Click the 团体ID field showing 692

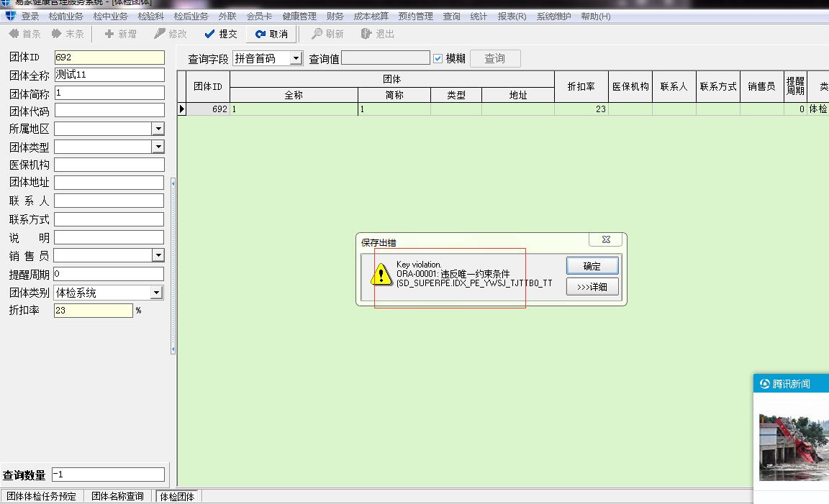(109, 57)
